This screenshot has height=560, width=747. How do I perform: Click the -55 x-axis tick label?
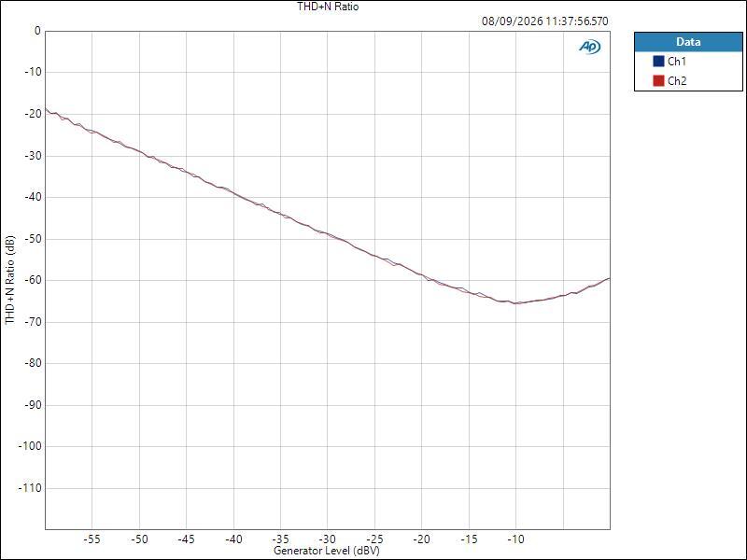pos(92,539)
